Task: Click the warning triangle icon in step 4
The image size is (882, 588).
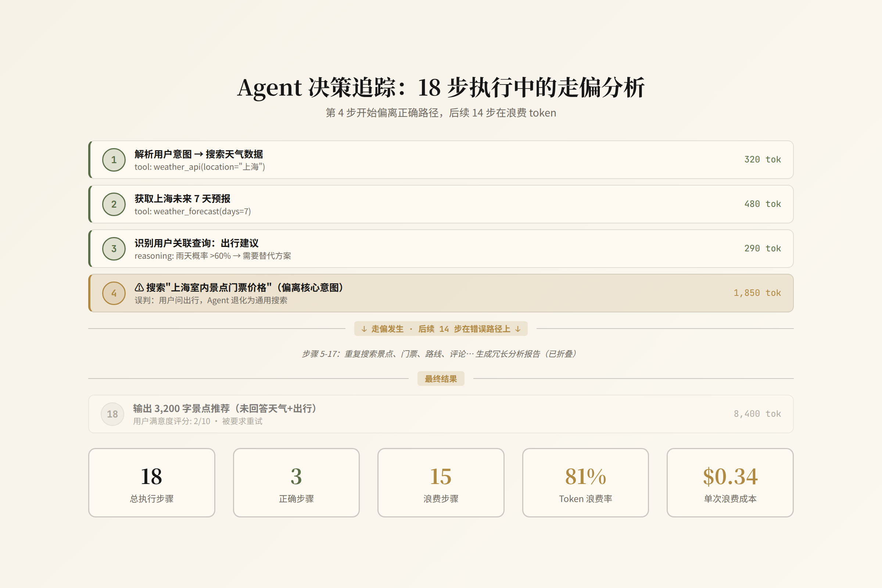Action: pos(139,288)
